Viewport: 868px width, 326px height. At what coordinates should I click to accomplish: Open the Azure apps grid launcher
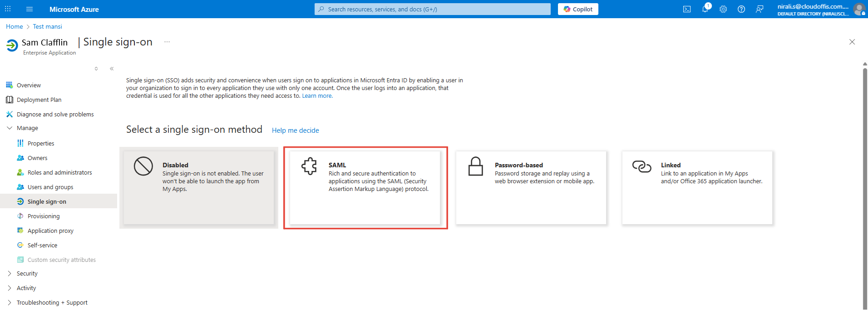coord(8,9)
